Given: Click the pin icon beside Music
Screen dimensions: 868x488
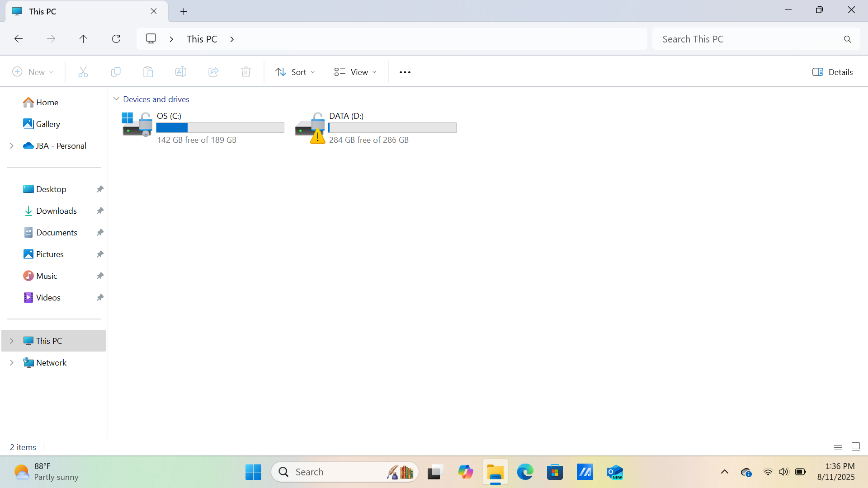Looking at the screenshot, I should (x=100, y=276).
